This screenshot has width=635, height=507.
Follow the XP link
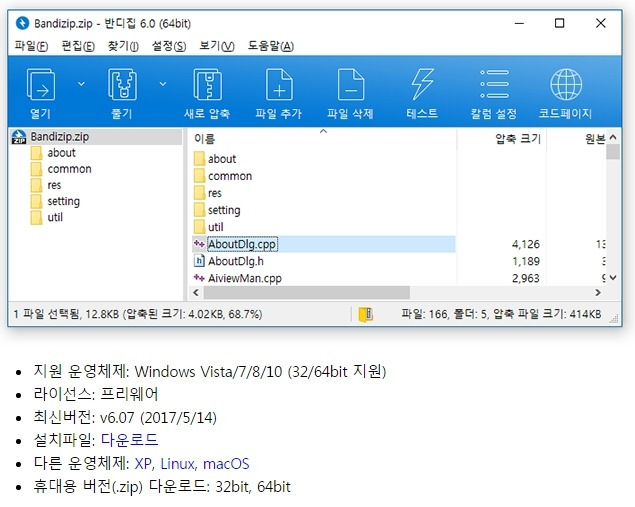pos(143,464)
